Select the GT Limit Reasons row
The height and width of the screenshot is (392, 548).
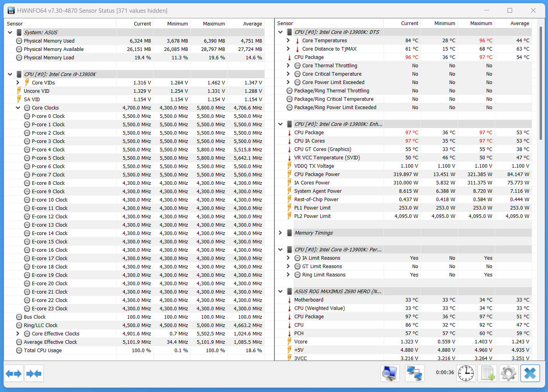[x=403, y=267]
